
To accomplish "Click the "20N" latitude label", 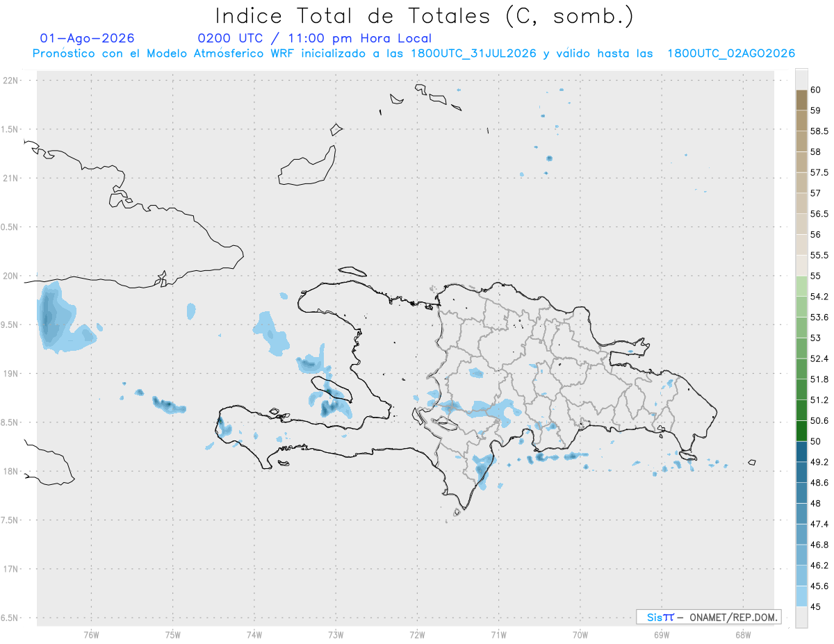I will [11, 276].
